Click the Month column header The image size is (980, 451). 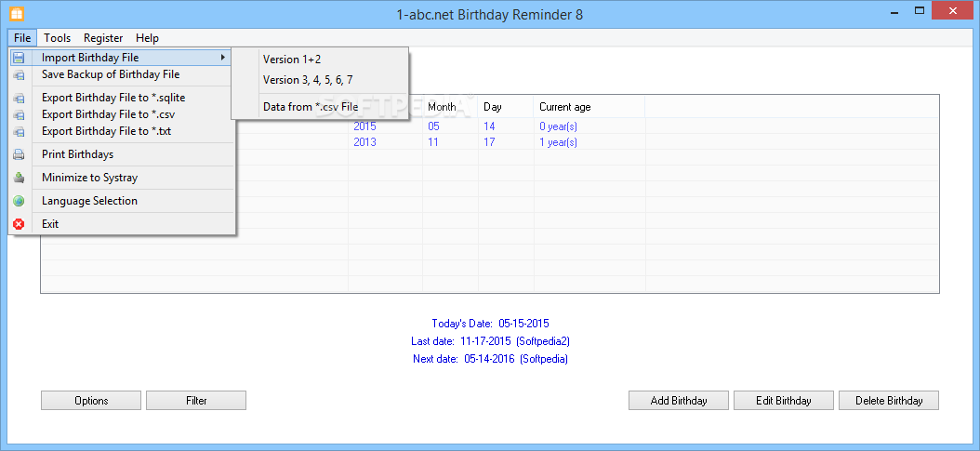click(x=451, y=107)
